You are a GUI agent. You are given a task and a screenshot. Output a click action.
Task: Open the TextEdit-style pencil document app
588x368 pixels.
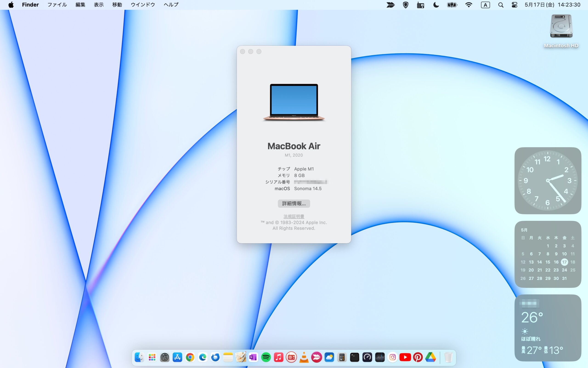240,357
